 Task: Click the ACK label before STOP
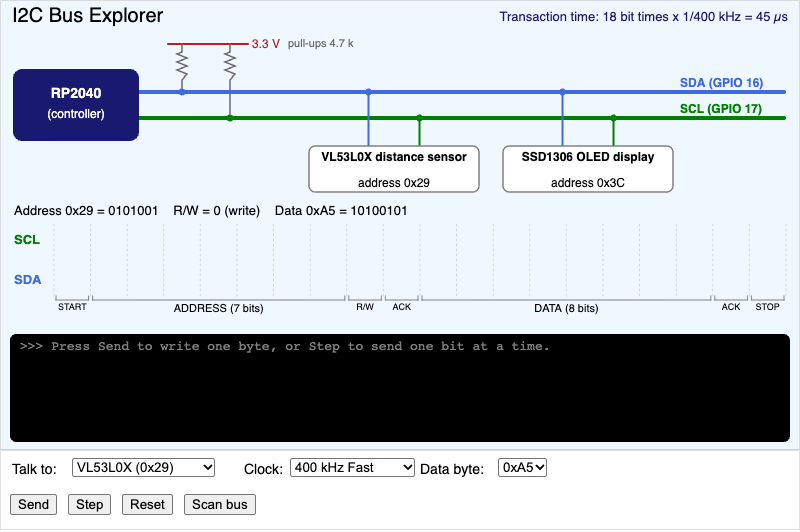click(x=731, y=307)
